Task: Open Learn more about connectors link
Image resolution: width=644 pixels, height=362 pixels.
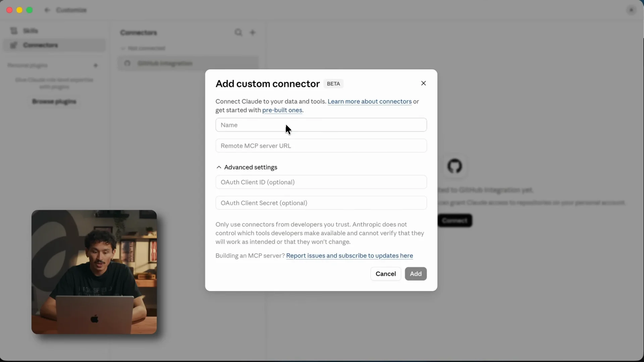Action: [369, 101]
